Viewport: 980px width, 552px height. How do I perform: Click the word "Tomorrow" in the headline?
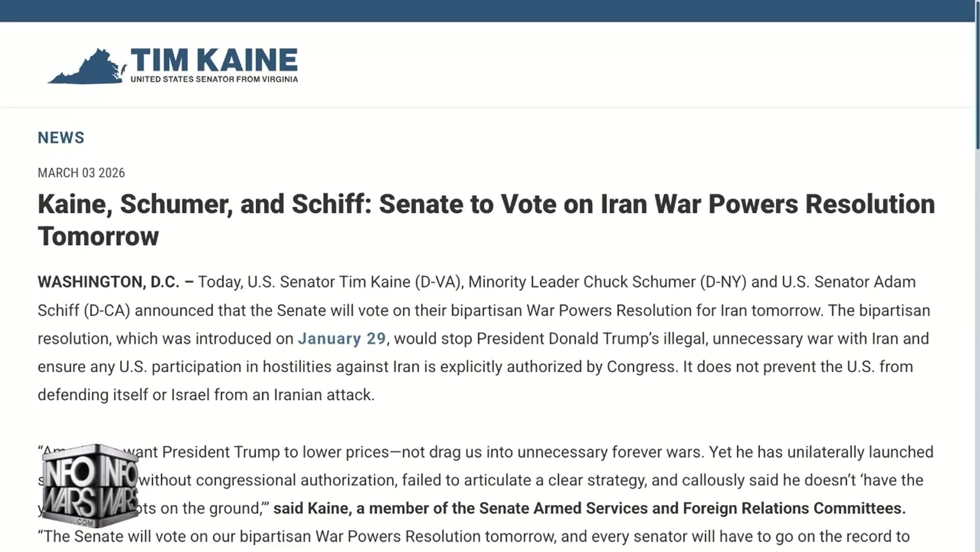coord(98,237)
